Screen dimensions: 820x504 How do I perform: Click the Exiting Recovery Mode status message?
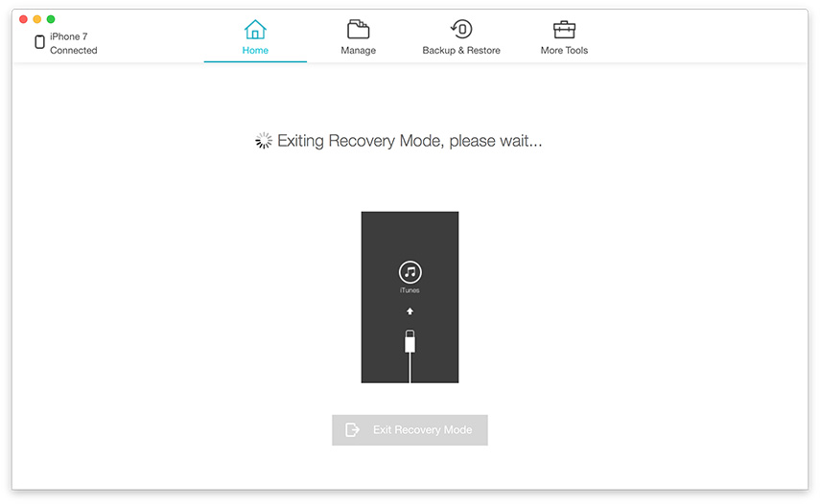tap(410, 141)
